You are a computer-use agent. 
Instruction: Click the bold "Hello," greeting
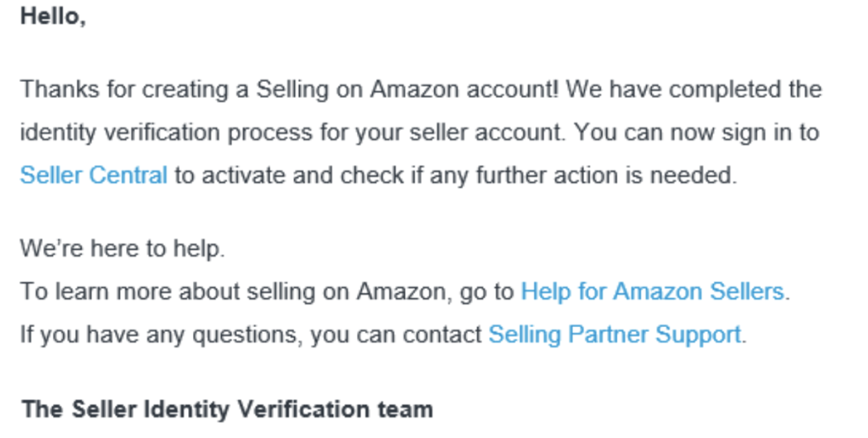click(53, 16)
